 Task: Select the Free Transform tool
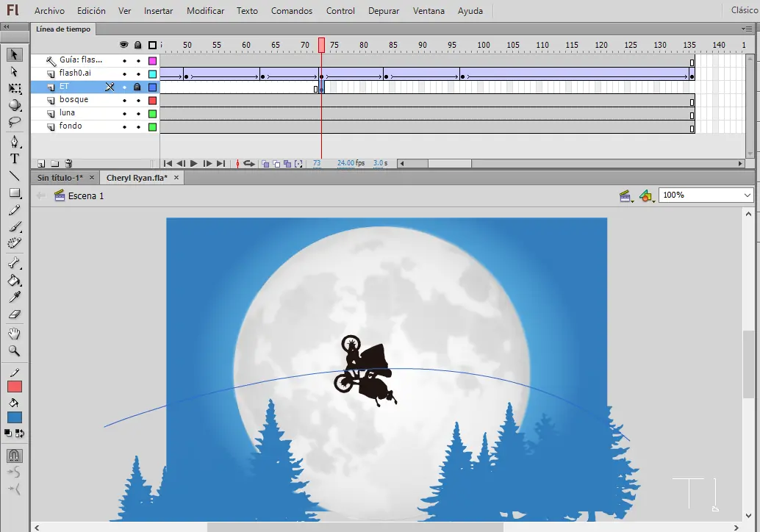(x=15, y=89)
